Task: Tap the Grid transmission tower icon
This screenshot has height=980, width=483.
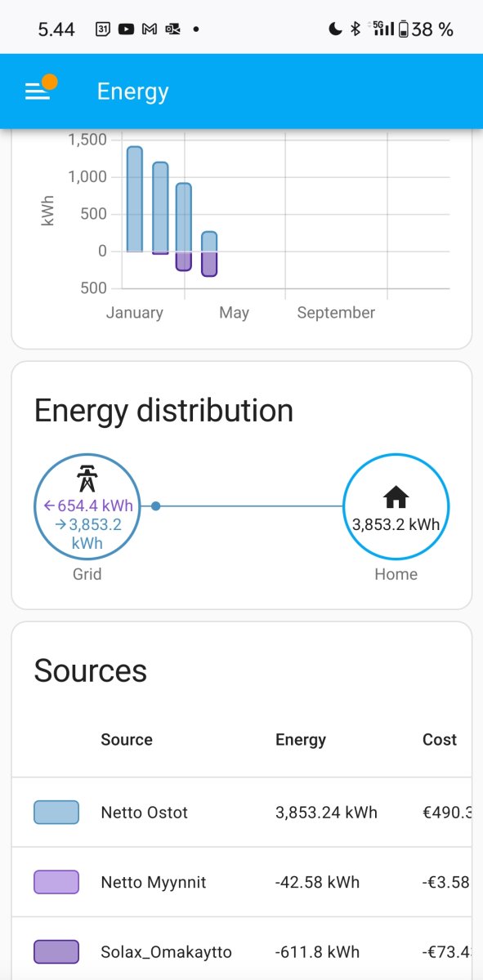Action: tap(87, 479)
